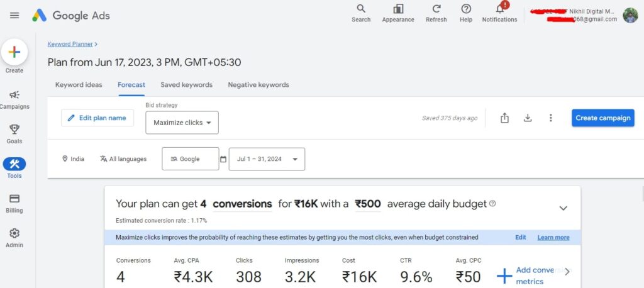Click the plan title from Jun 17, 2023
Screen dimensions: 644x288
tap(144, 62)
